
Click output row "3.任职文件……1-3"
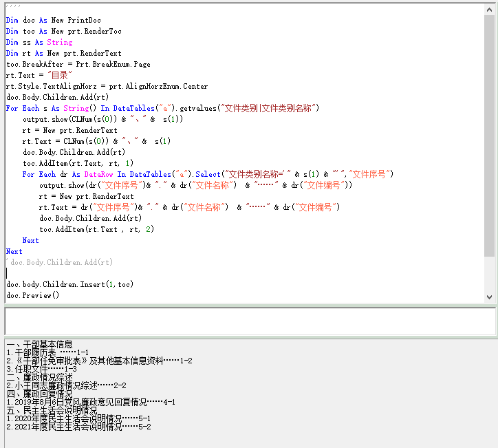pyautogui.click(x=41, y=369)
